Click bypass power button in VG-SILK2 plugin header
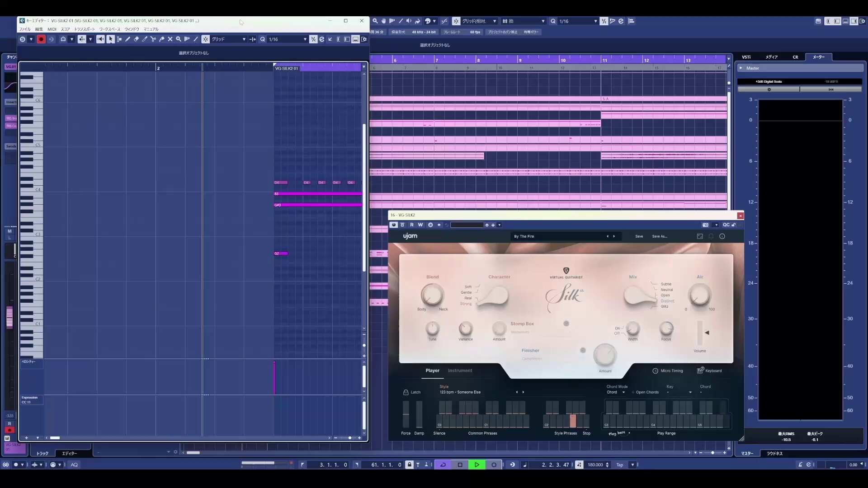This screenshot has height=488, width=868. (x=394, y=225)
